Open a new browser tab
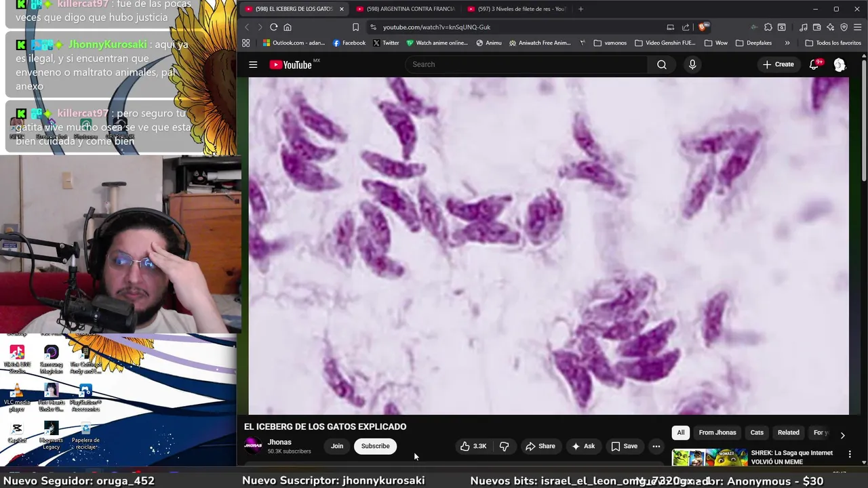 580,9
